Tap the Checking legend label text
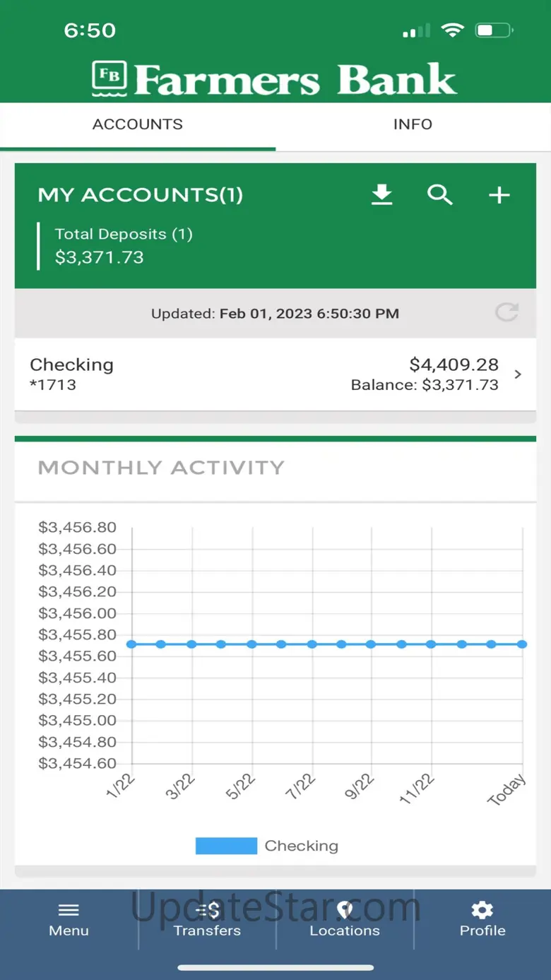This screenshot has width=551, height=980. pos(301,846)
